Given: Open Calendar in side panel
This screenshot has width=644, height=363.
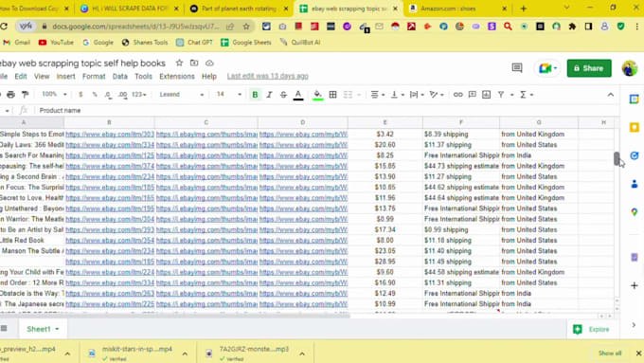Looking at the screenshot, I should [x=635, y=100].
